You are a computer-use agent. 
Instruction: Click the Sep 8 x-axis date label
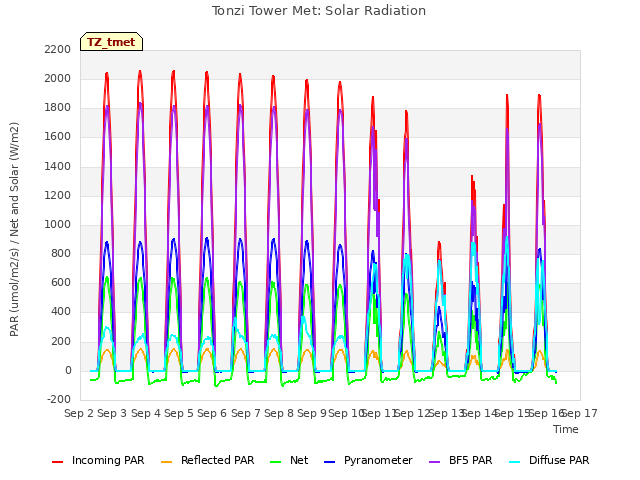[279, 413]
